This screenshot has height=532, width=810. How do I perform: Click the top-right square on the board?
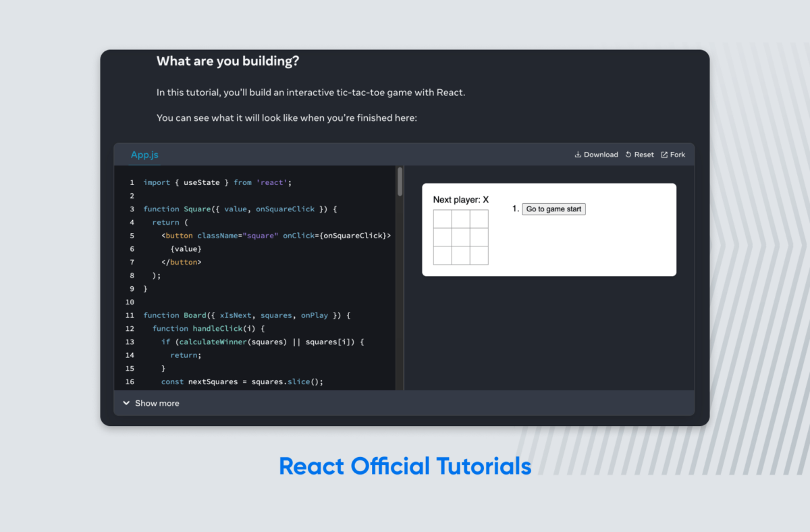click(479, 219)
